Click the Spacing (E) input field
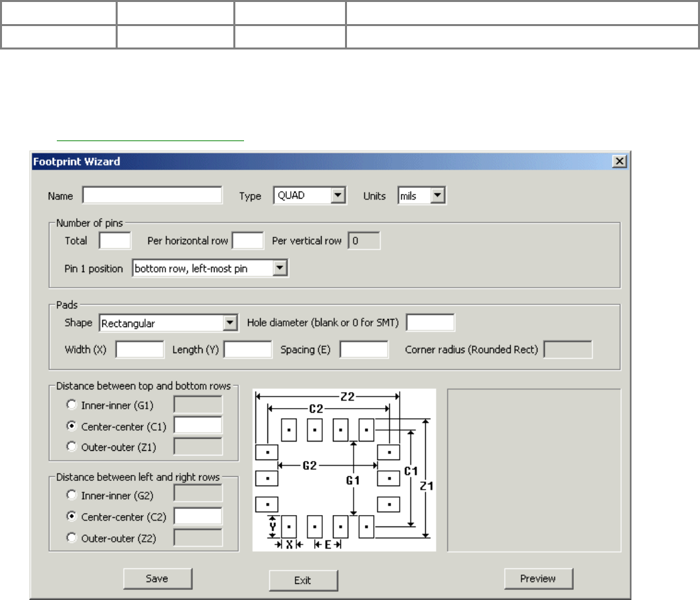This screenshot has width=700, height=600. click(x=364, y=349)
